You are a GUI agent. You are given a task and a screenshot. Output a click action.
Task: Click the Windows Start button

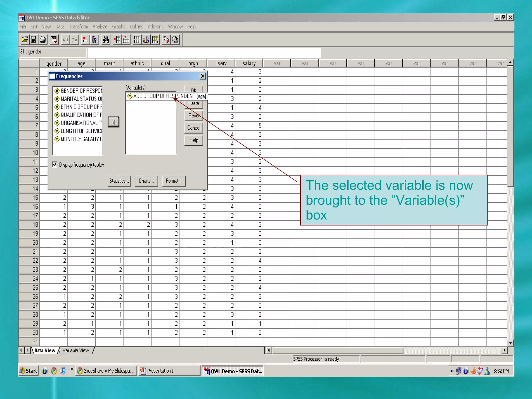coord(29,371)
